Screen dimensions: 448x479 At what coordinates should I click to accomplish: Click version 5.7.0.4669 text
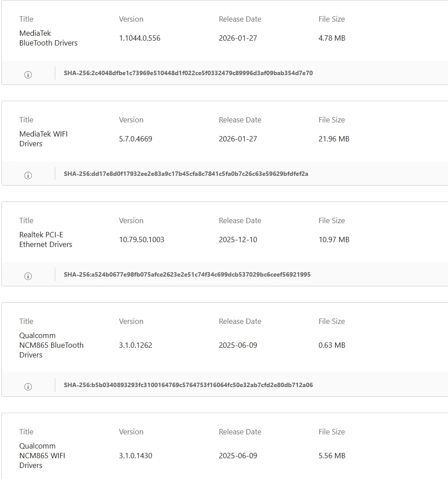tap(135, 139)
